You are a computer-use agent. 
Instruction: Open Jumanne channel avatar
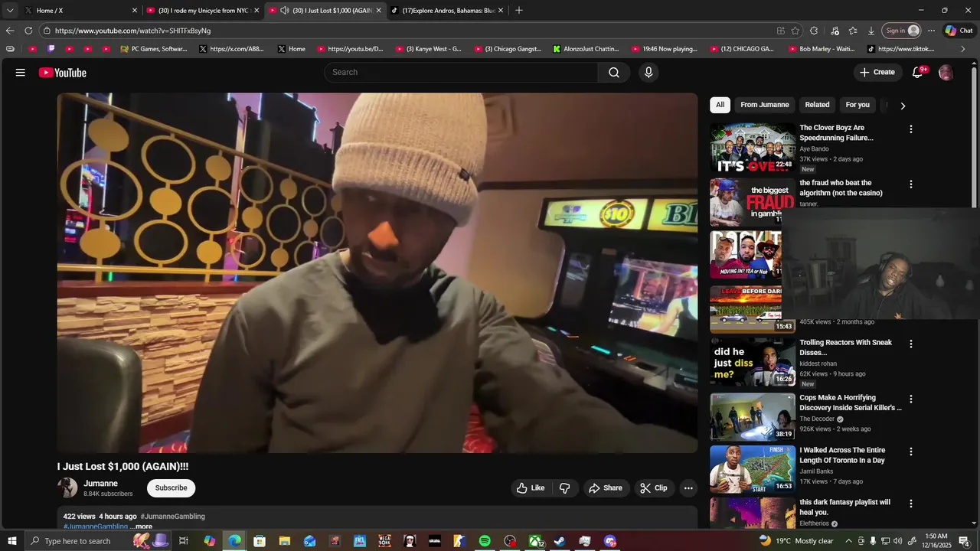click(x=67, y=488)
